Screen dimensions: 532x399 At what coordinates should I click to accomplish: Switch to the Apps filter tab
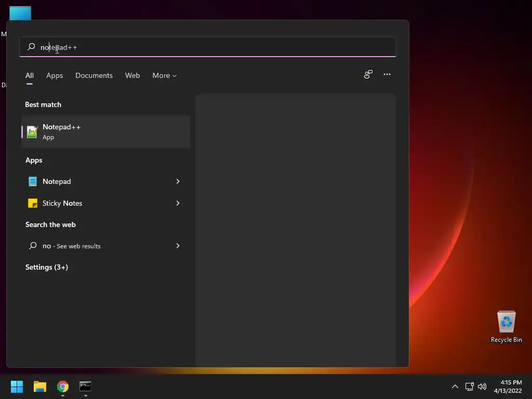[x=55, y=76]
